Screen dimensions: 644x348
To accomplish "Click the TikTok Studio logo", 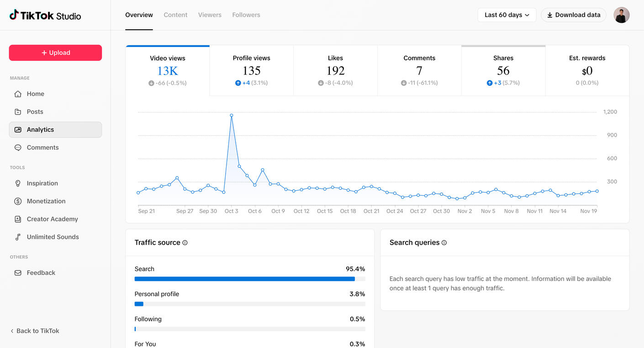I will coord(45,16).
